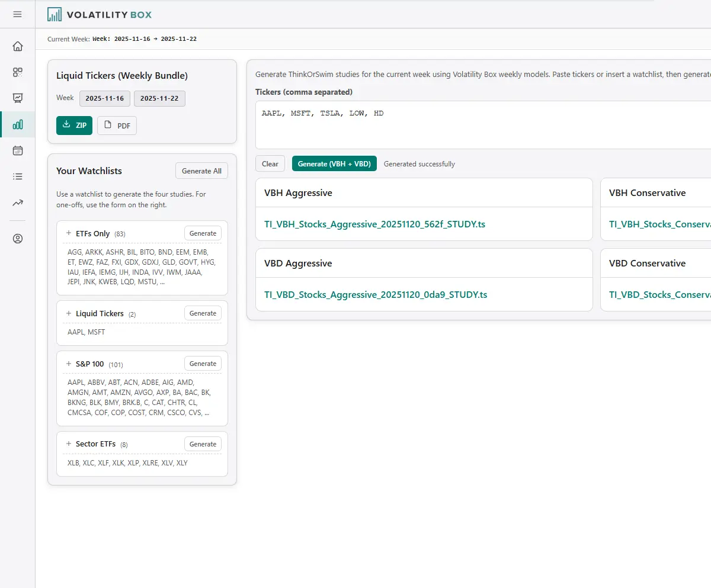The height and width of the screenshot is (588, 711).
Task: Expand the S&P 100 watchlist
Action: [x=69, y=364]
